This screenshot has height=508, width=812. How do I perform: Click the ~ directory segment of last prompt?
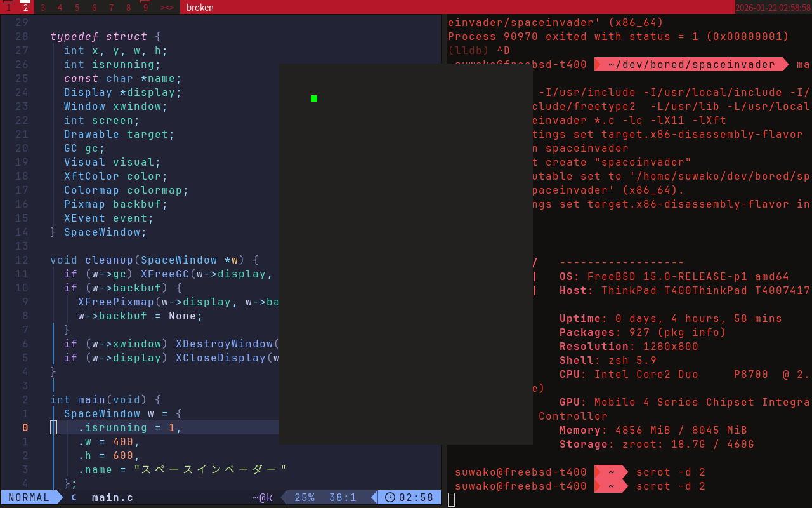pyautogui.click(x=611, y=486)
